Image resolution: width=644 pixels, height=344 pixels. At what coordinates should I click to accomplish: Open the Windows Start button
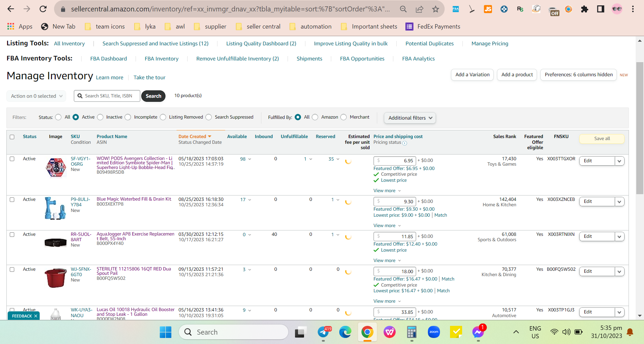pyautogui.click(x=165, y=332)
